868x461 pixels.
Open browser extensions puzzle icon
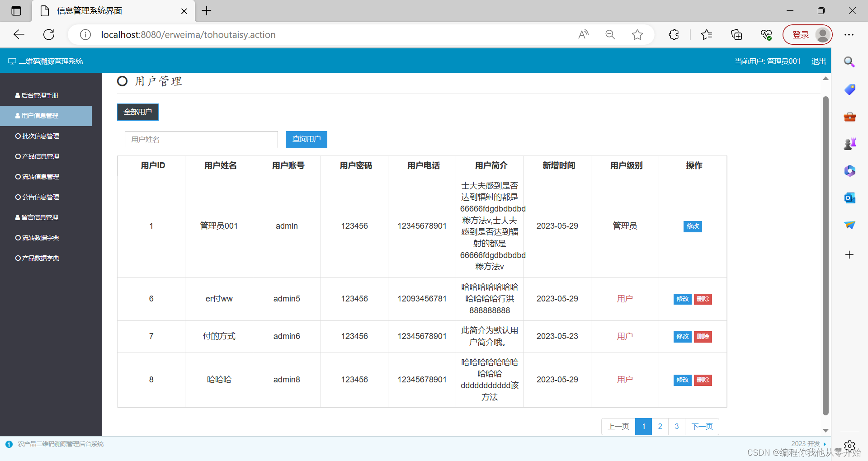[x=674, y=35]
